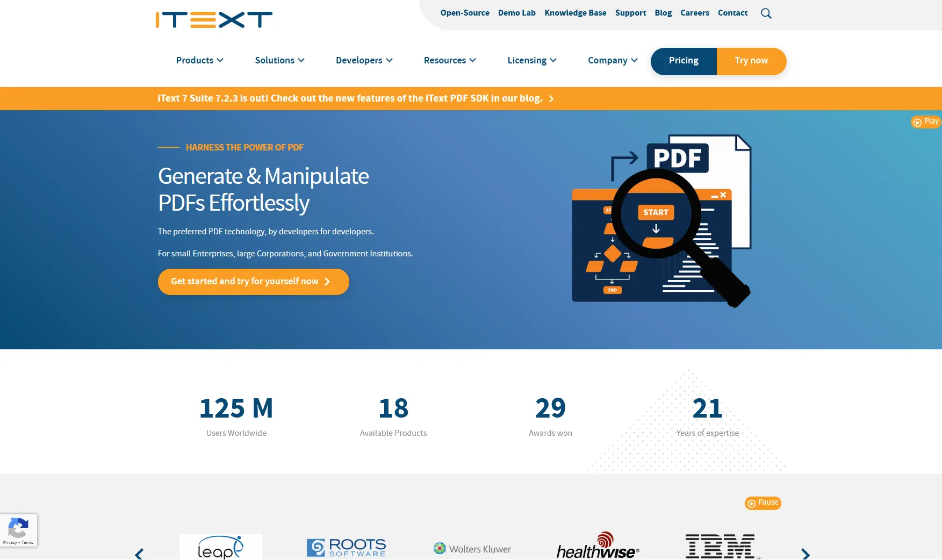Image resolution: width=942 pixels, height=560 pixels.
Task: Expand the Resources dropdown menu
Action: point(450,60)
